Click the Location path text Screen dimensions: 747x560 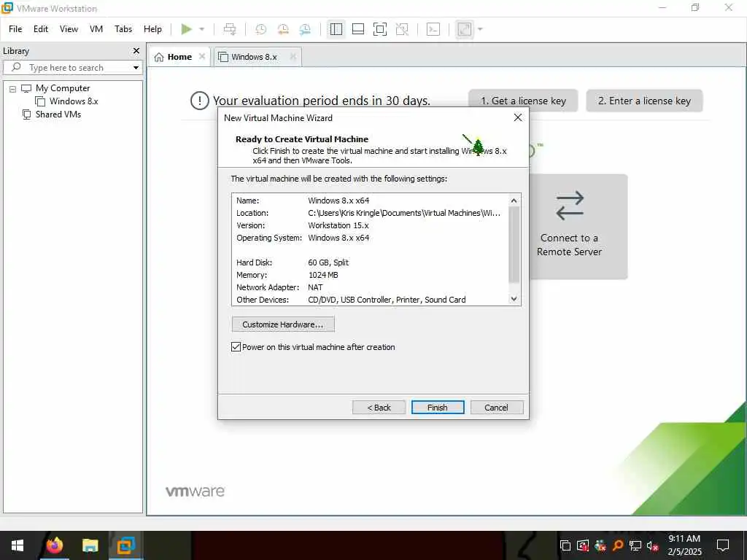pos(404,213)
